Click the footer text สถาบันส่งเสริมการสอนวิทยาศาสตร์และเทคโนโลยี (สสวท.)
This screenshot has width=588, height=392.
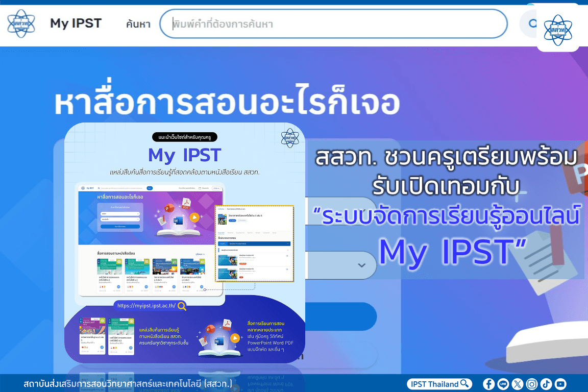pos(128,384)
